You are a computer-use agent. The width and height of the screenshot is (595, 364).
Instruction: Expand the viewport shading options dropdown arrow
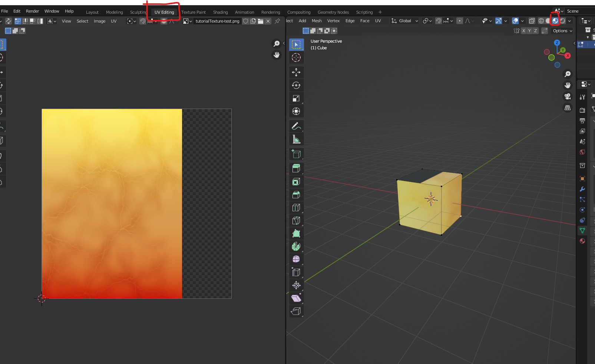(x=570, y=21)
